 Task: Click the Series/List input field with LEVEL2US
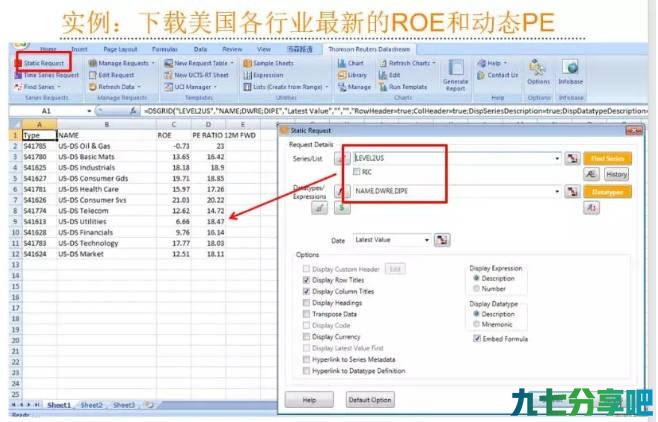(457, 158)
